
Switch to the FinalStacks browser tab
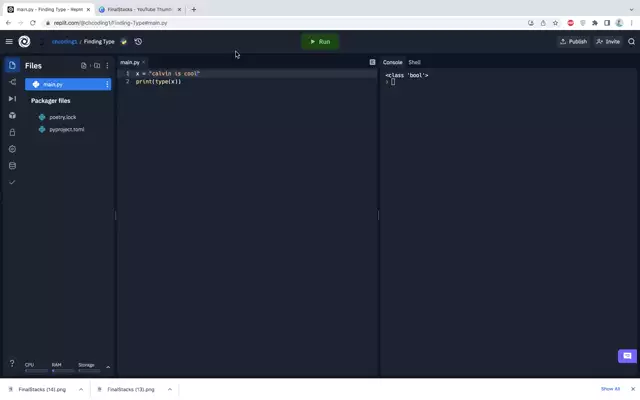139,9
